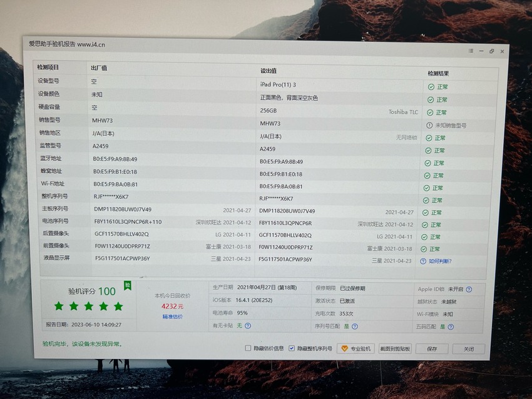Click read mainboard serial DMP118208UW0J7V49
This screenshot has width=532, height=399.
(287, 211)
